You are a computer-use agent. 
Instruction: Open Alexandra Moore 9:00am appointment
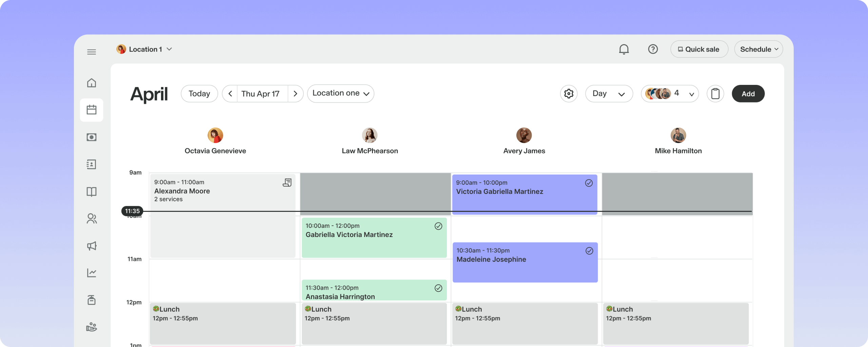pos(223,216)
